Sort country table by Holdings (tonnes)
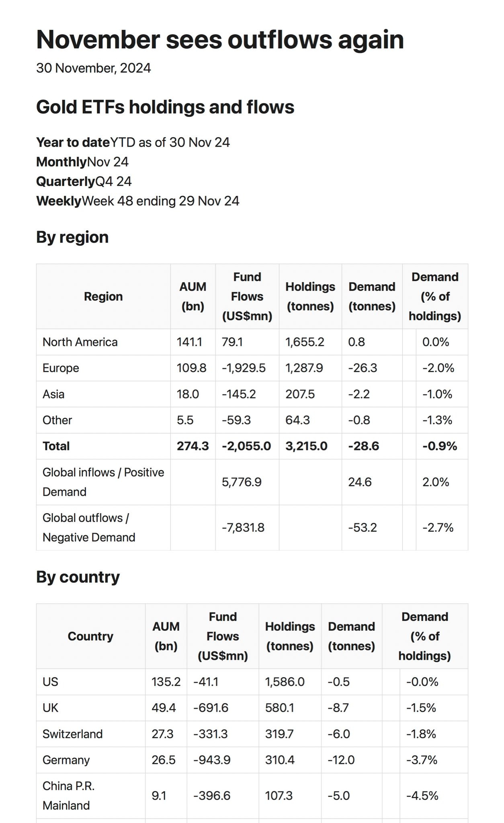 (x=290, y=636)
